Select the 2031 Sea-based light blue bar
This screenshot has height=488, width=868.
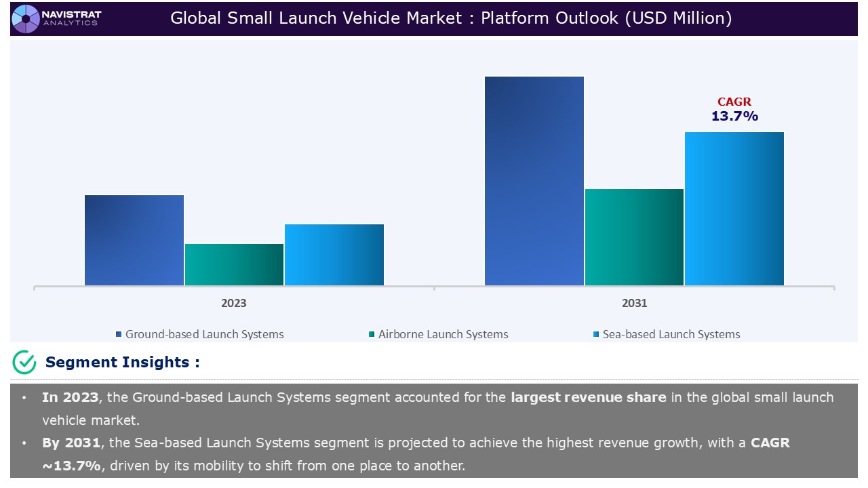[x=734, y=208]
